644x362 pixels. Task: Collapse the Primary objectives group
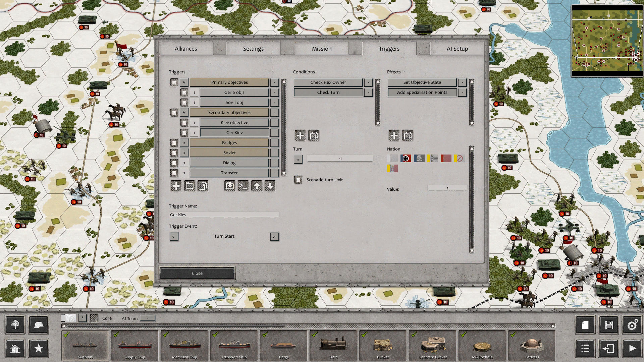[x=184, y=82]
